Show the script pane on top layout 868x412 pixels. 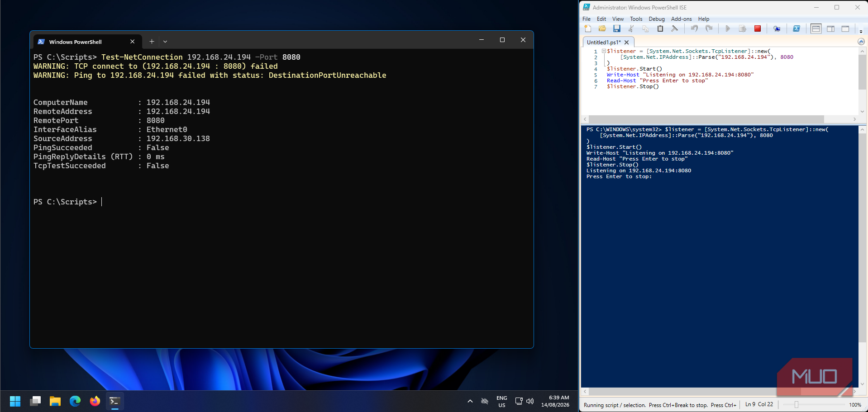tap(816, 29)
